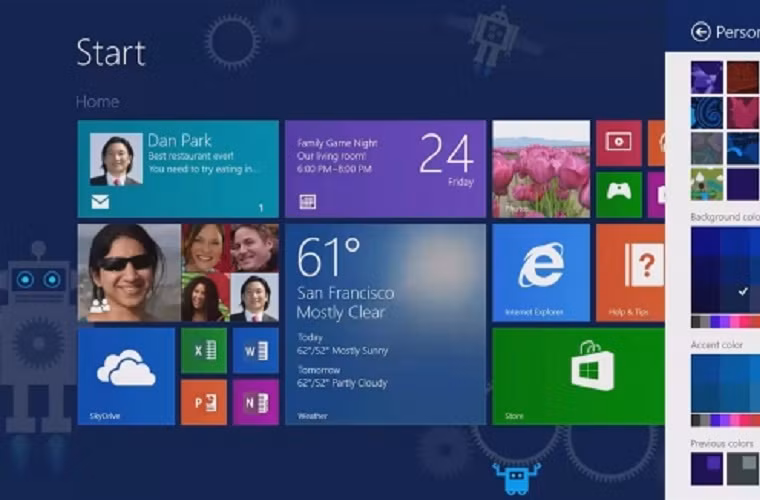Click Dan Park's photo on Mail tile

[116, 159]
